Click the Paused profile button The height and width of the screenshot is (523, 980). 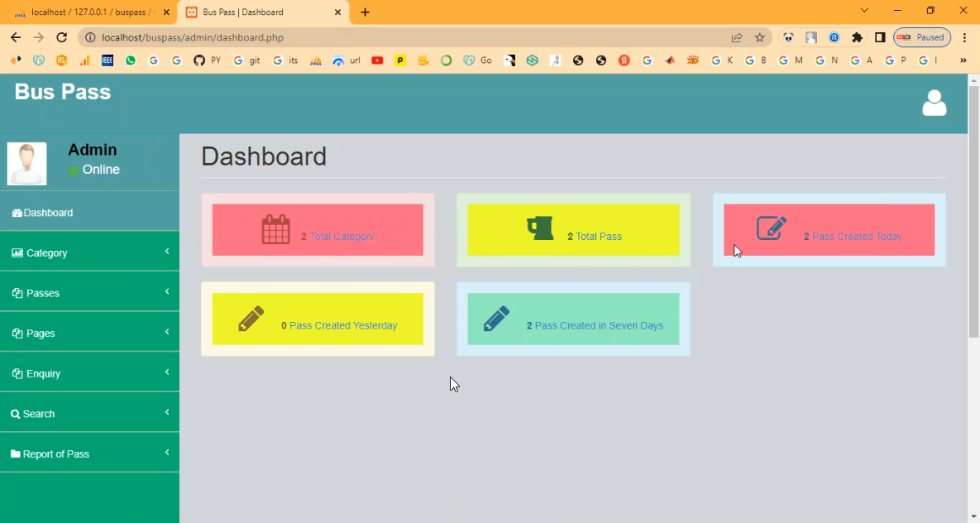click(922, 37)
